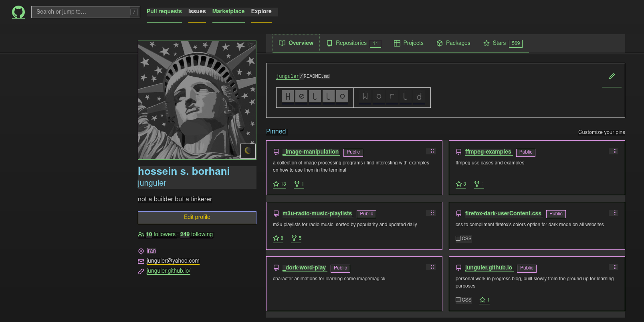The image size is (644, 322).
Task: Open Pull requests in top navigation
Action: tap(164, 11)
